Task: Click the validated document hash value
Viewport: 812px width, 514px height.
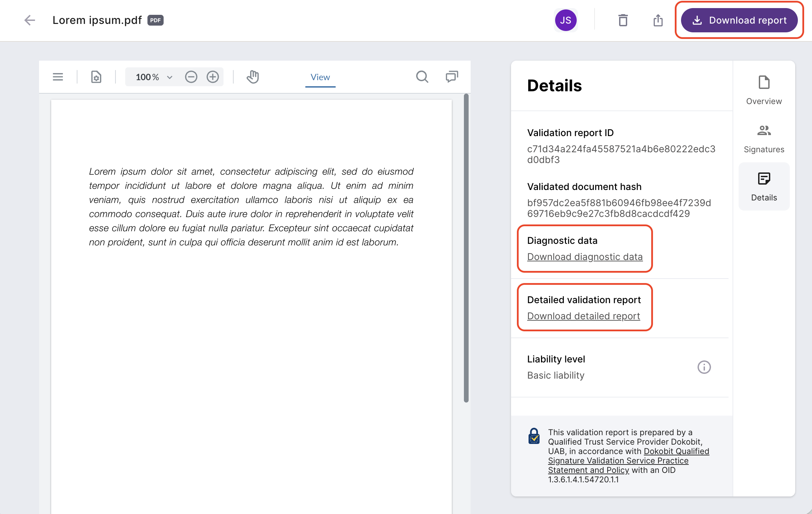Action: point(619,208)
